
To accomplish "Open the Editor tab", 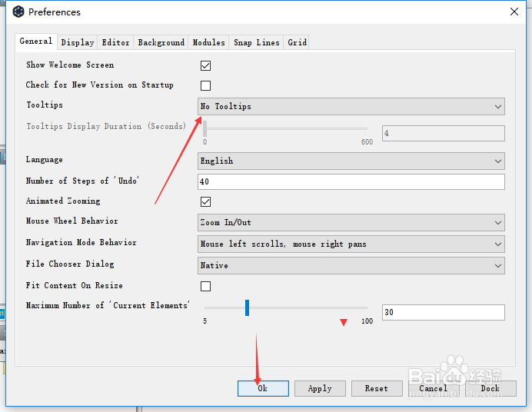I will [x=115, y=43].
